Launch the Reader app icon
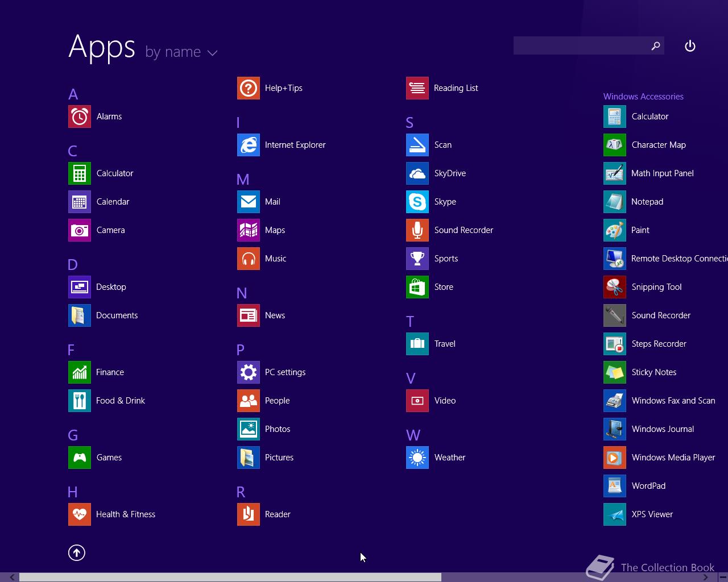Screen dimensions: 728x582 [249, 514]
